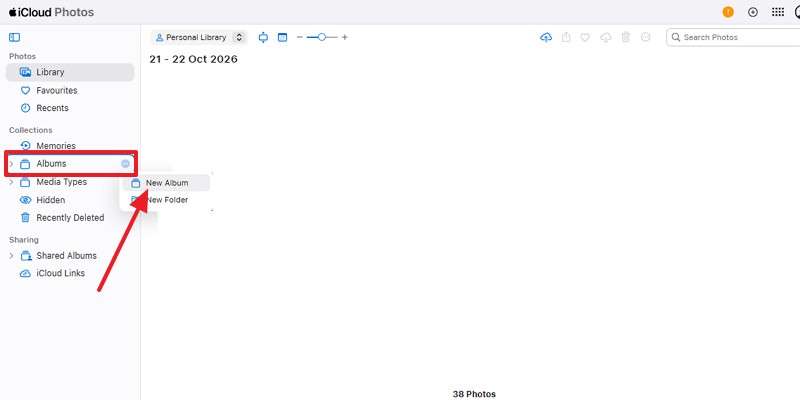Open Recently Deleted
Image resolution: width=800 pixels, height=400 pixels.
coord(70,218)
